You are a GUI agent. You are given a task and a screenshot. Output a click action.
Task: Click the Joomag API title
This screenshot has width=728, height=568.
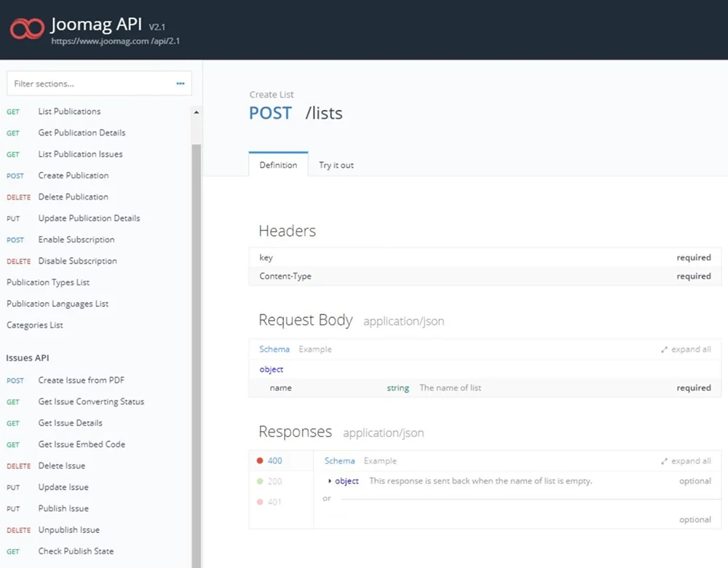96,24
